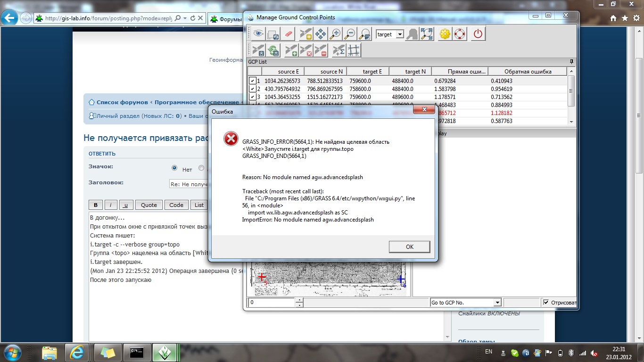The height and width of the screenshot is (362, 644).
Task: Click the Bold formatting button
Action: (x=96, y=205)
